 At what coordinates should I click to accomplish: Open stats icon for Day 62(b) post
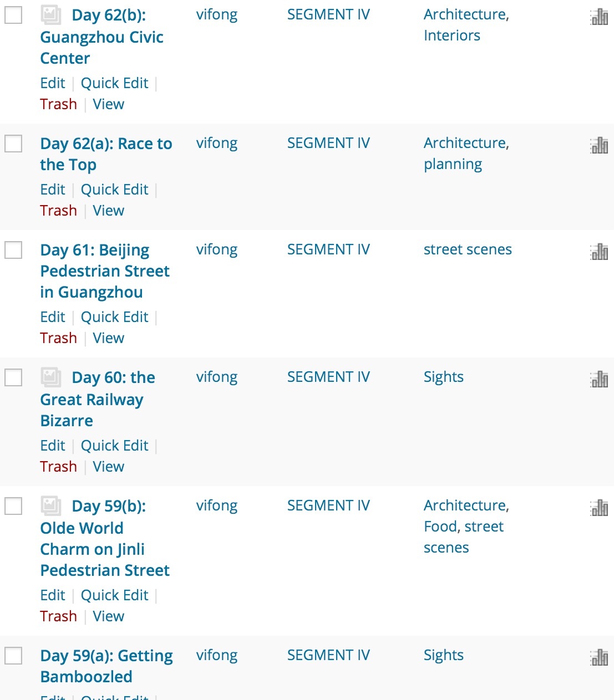tap(599, 18)
